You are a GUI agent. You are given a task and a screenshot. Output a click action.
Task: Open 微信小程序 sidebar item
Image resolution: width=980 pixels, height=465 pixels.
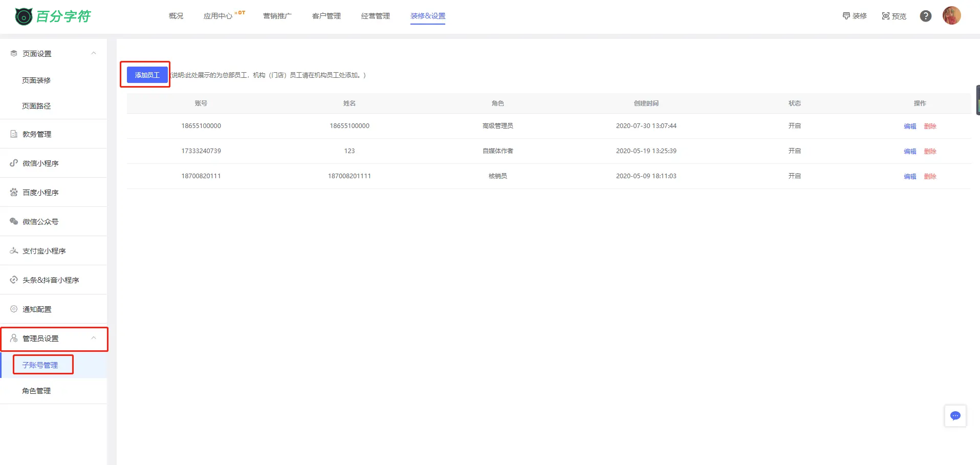click(40, 163)
